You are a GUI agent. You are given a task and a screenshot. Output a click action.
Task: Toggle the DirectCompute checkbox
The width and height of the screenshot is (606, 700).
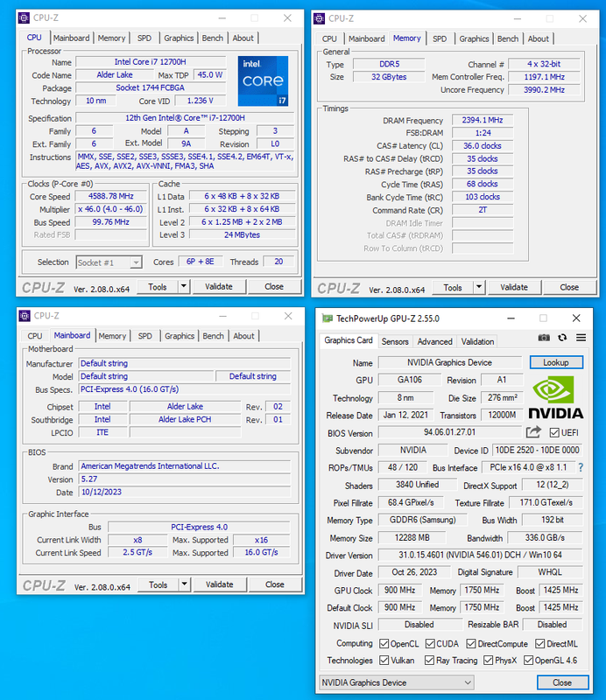point(471,643)
